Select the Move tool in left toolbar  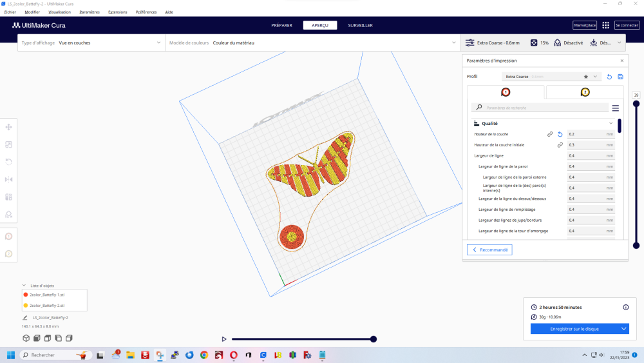pos(8,127)
